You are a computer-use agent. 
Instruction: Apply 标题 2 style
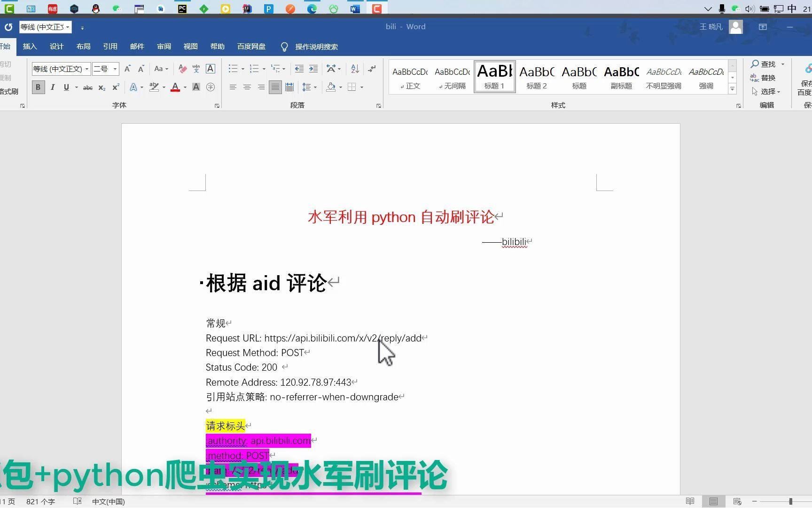pyautogui.click(x=537, y=76)
